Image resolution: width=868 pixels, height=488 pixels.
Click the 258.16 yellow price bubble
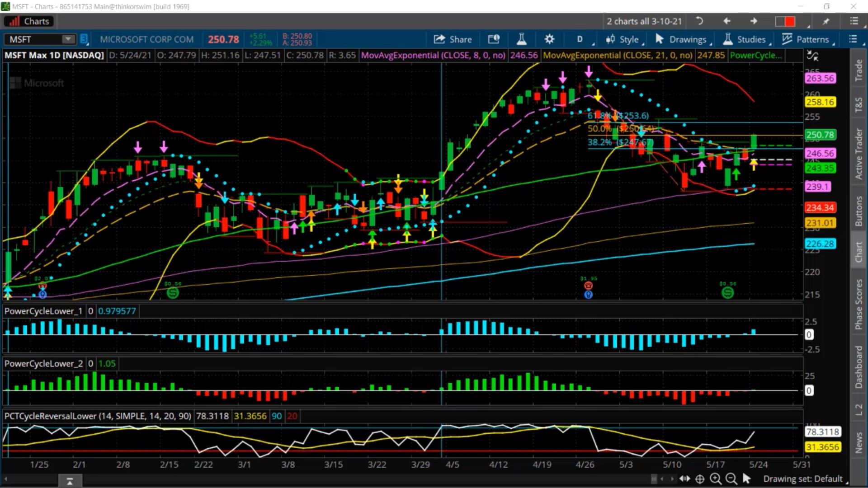pos(820,102)
